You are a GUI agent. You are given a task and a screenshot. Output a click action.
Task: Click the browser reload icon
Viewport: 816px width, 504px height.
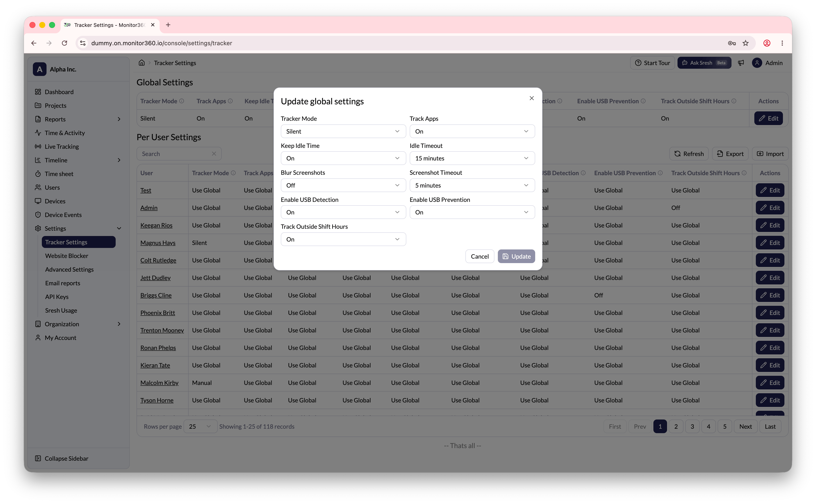click(64, 43)
